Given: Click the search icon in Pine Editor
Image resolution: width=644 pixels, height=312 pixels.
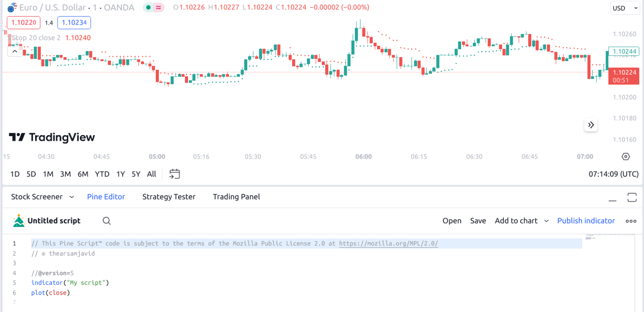Looking at the screenshot, I should pos(107,221).
